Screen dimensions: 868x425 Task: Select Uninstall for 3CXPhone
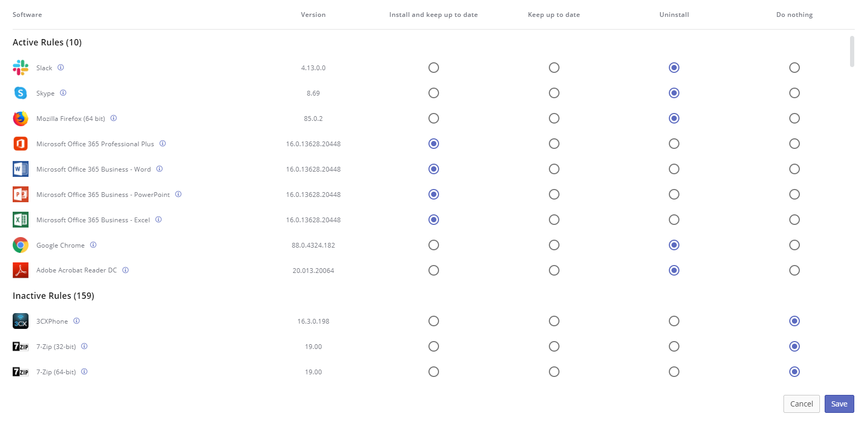point(674,321)
